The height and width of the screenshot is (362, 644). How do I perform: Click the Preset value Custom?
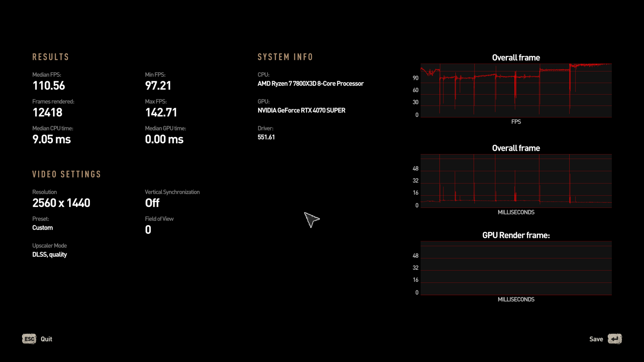click(x=43, y=228)
